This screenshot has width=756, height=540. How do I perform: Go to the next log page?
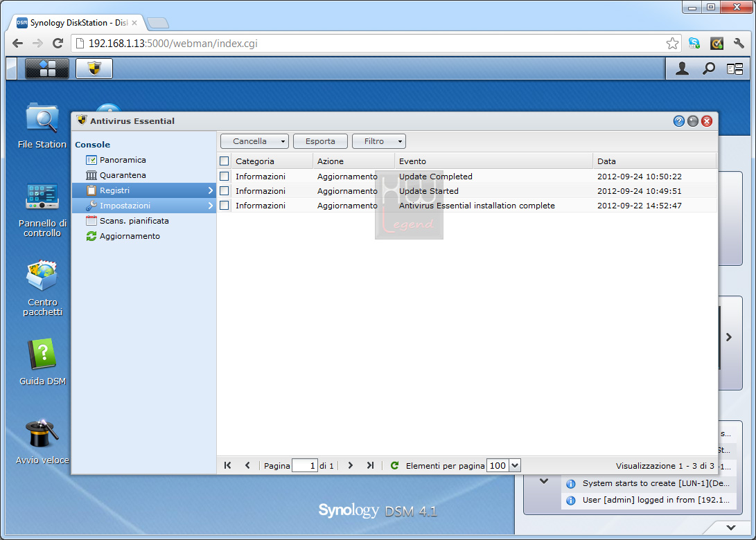click(351, 465)
